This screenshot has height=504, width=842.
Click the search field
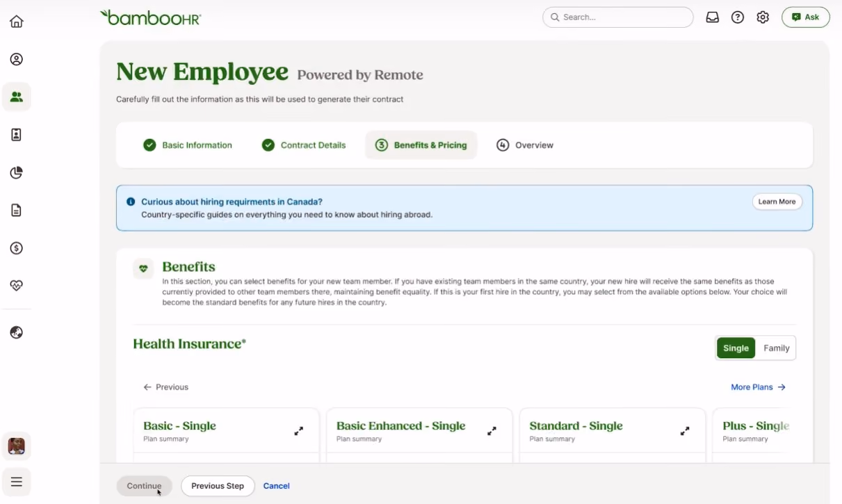617,17
